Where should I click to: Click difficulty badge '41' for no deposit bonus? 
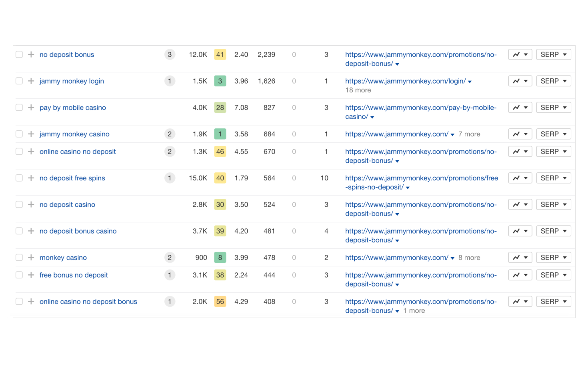[220, 54]
